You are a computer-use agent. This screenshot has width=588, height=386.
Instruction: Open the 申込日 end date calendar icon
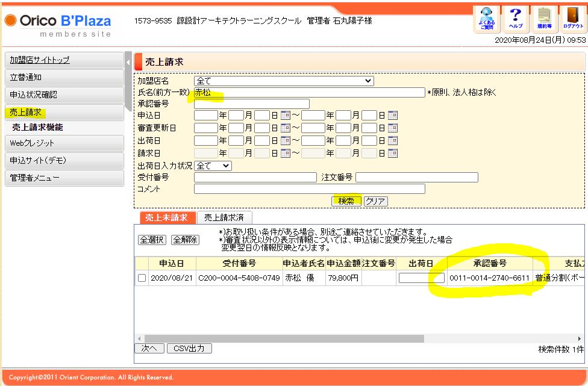(x=393, y=116)
